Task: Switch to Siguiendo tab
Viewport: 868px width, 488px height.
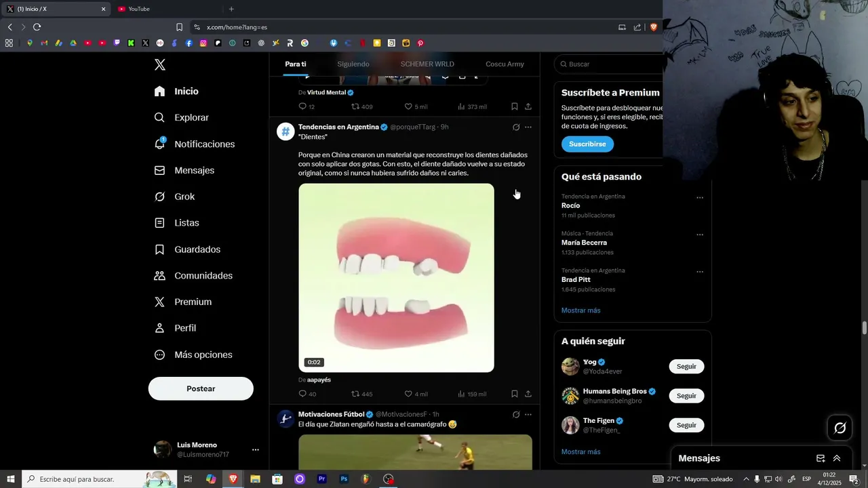Action: (353, 64)
